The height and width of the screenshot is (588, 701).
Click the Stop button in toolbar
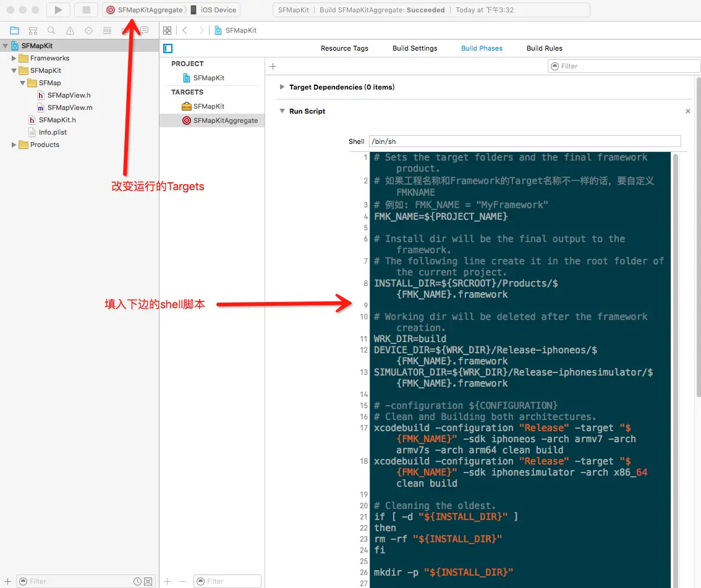pyautogui.click(x=87, y=10)
